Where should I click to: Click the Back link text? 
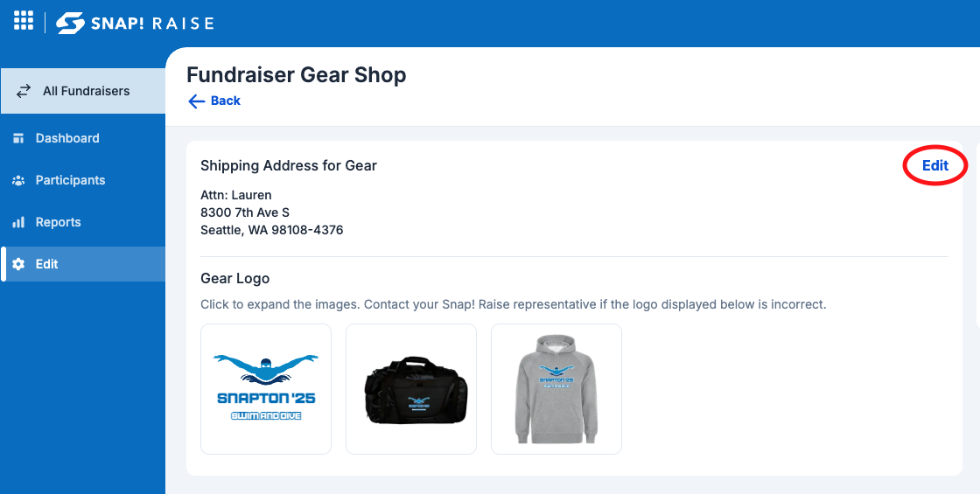[226, 101]
